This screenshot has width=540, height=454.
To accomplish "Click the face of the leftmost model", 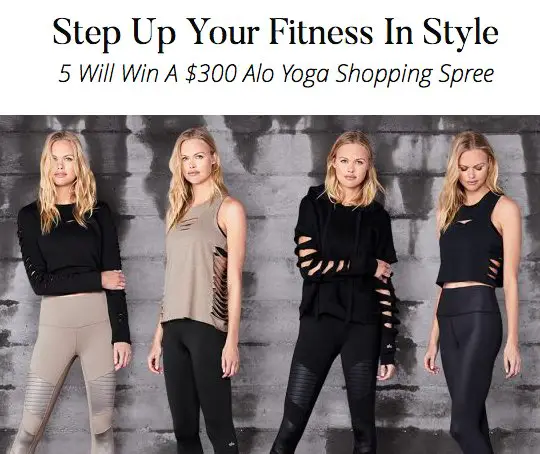I will pyautogui.click(x=63, y=164).
